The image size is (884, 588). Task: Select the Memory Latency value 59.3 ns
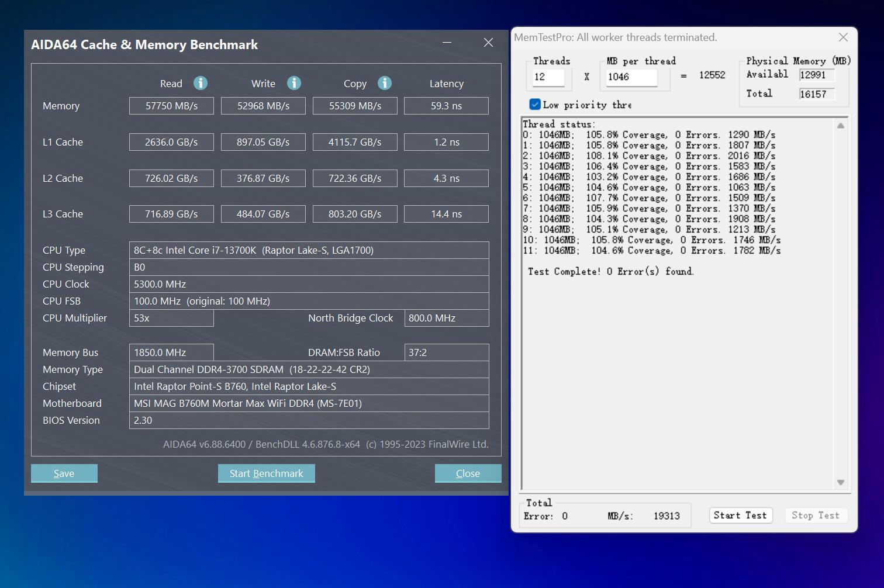tap(446, 106)
